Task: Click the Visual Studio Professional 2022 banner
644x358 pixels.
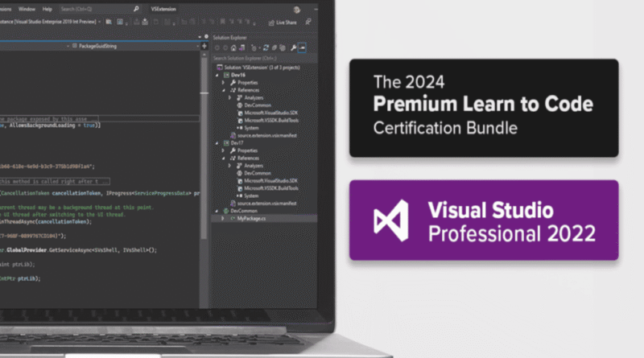Action: pos(484,220)
